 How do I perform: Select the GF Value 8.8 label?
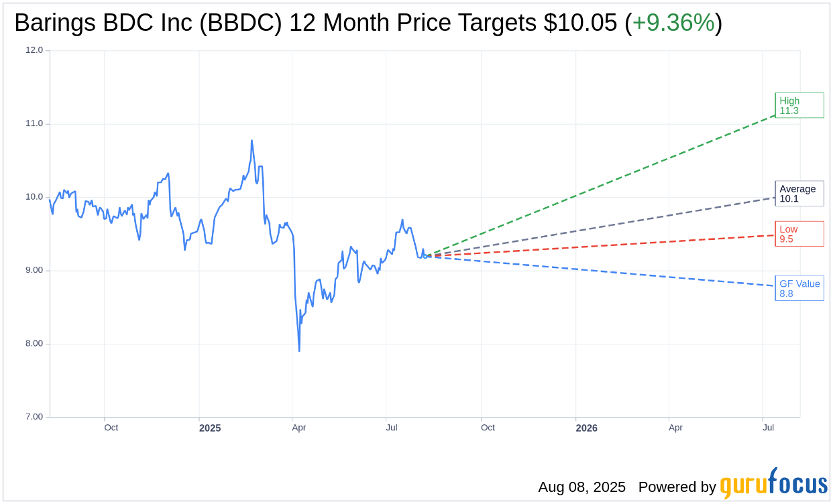tap(799, 288)
